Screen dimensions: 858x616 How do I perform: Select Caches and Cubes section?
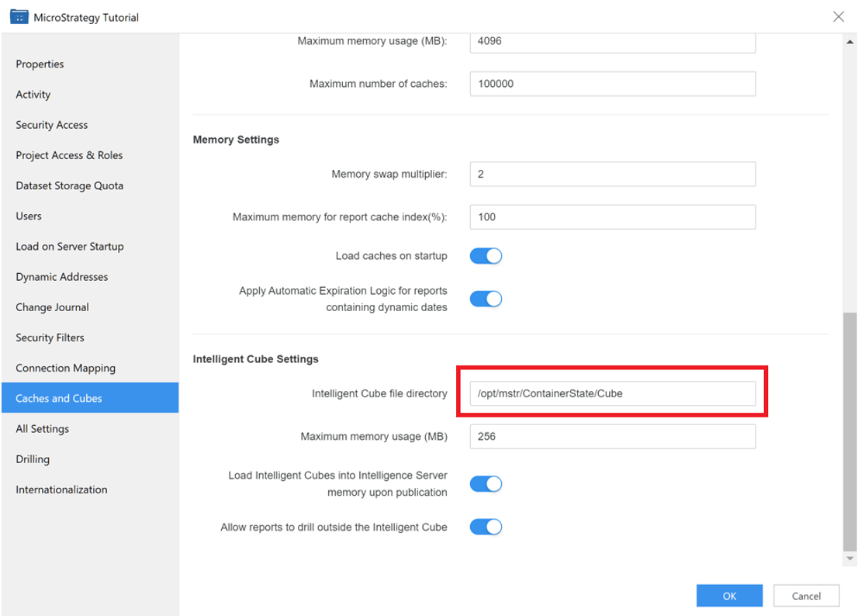(x=90, y=398)
